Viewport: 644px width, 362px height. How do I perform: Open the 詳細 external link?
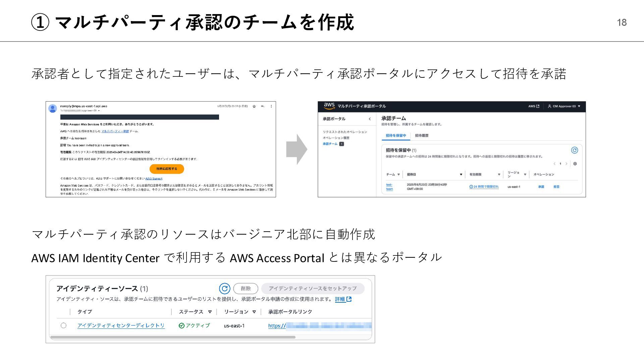(343, 299)
